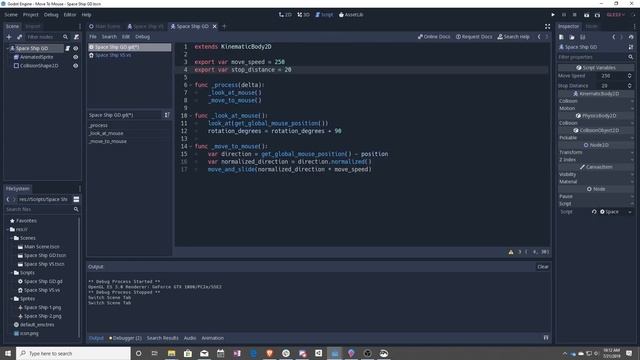Image resolution: width=640 pixels, height=360 pixels.
Task: Switch to the Main Scene tab
Action: click(105, 27)
